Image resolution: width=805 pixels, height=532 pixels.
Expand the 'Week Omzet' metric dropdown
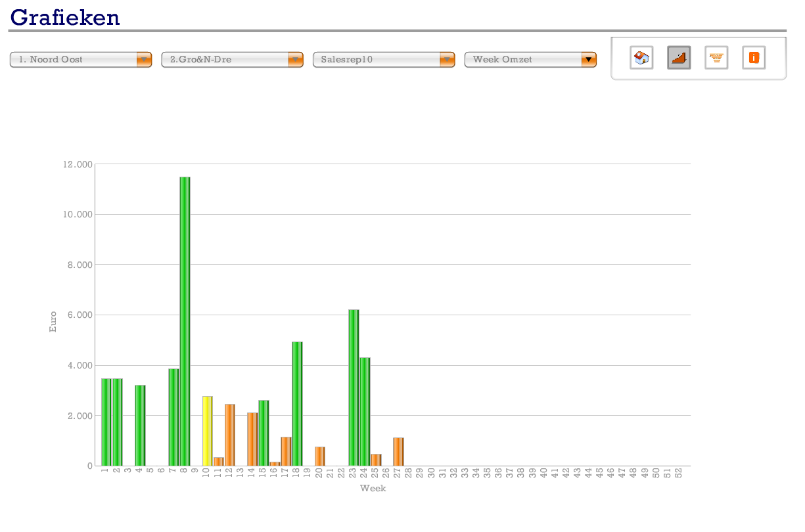click(x=530, y=60)
